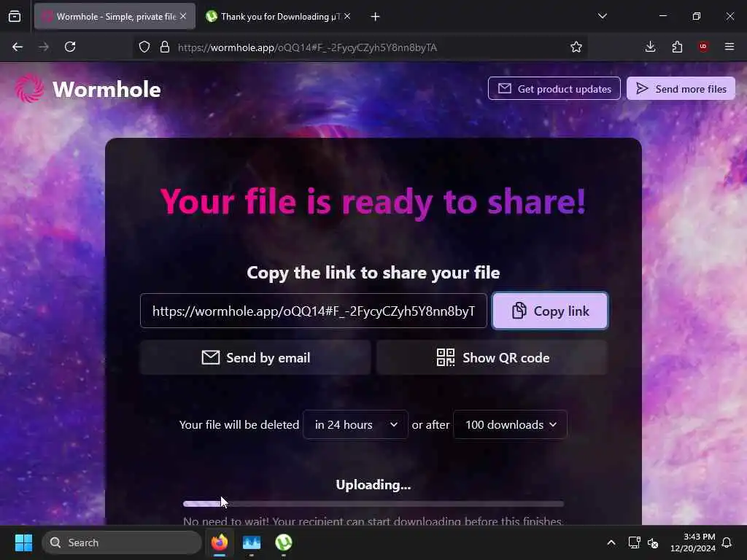Click the Copy link button
Screen dimensions: 747x560
550,311
